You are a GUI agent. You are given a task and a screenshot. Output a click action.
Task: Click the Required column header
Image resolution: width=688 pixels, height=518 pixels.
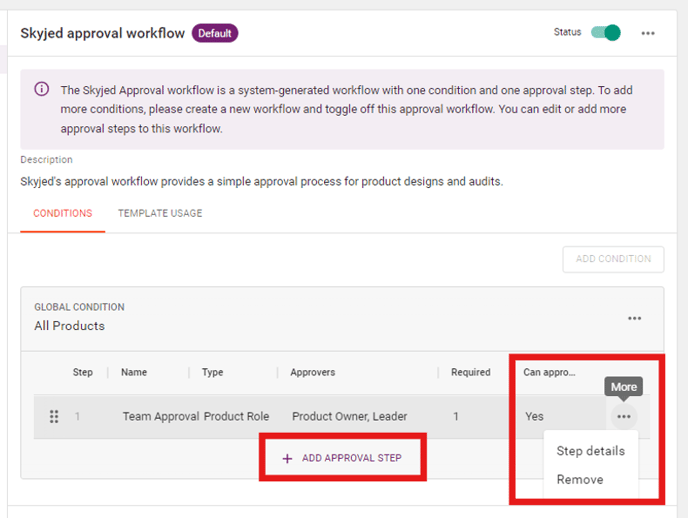pos(471,372)
